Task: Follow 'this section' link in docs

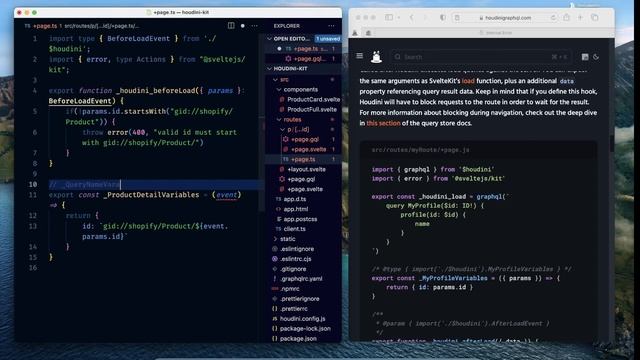Action: pos(383,123)
